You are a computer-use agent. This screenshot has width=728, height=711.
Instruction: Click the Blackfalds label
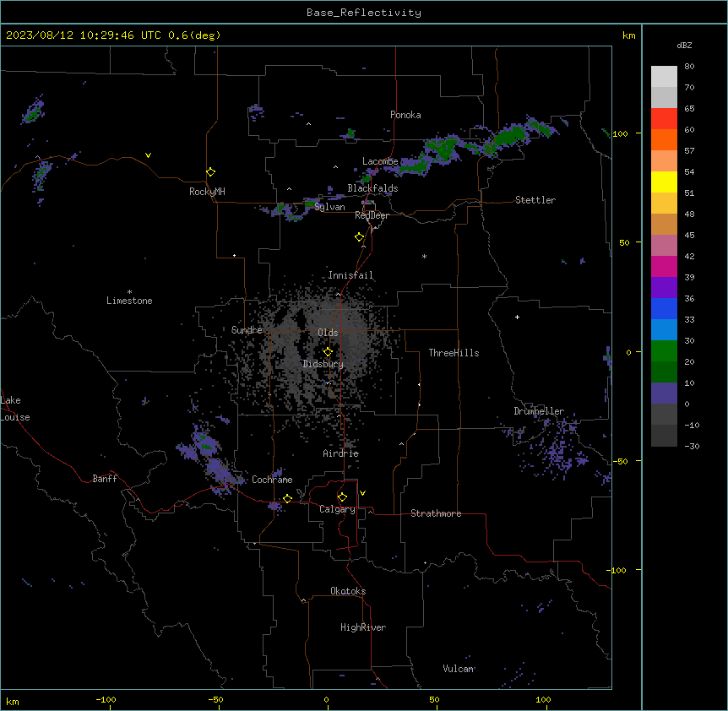pos(372,188)
